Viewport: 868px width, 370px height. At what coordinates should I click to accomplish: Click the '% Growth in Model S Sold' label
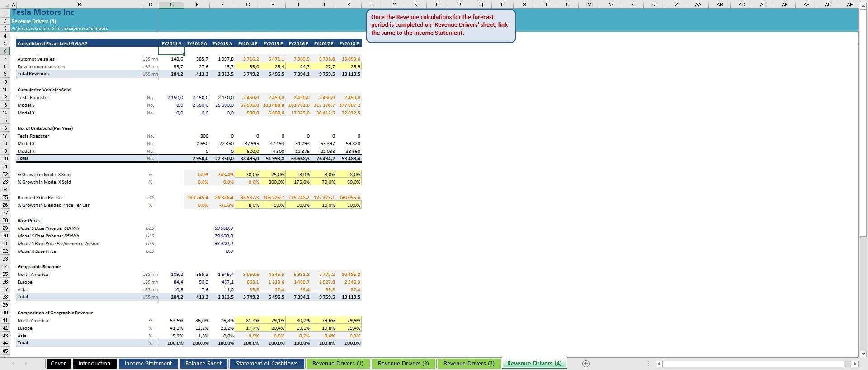click(44, 174)
